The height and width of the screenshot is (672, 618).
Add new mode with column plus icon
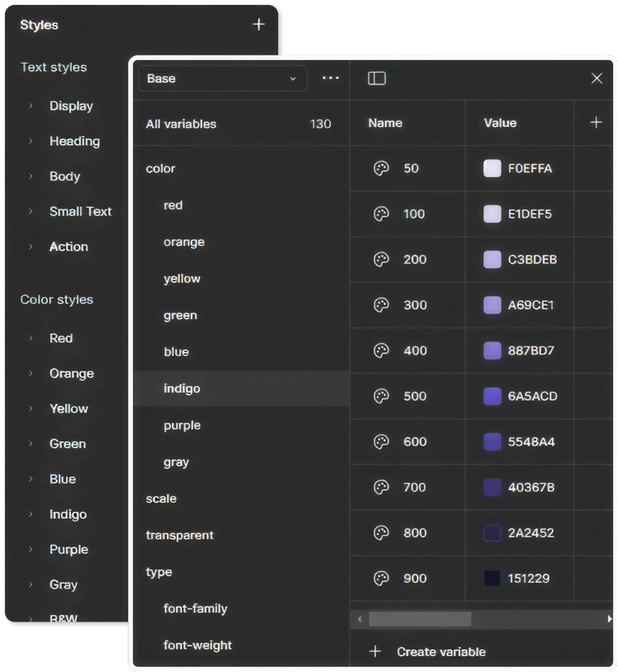595,122
